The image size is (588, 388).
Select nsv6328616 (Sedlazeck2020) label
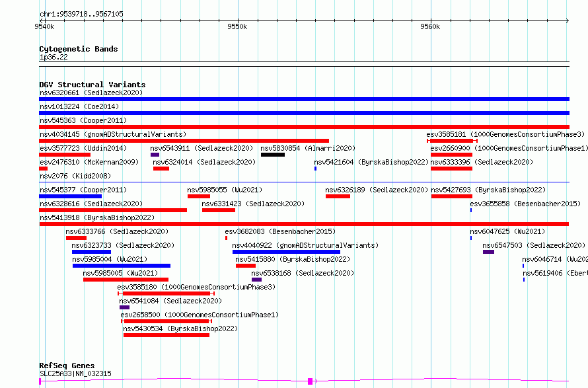point(91,204)
